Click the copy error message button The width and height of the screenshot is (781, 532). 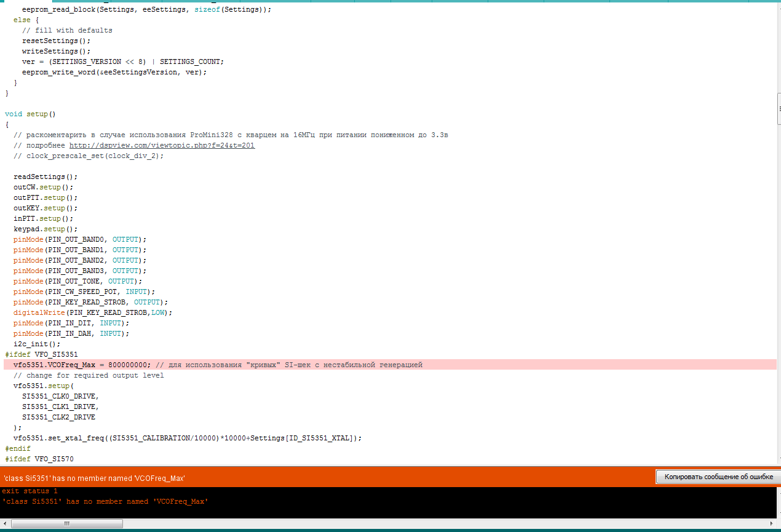click(x=718, y=477)
